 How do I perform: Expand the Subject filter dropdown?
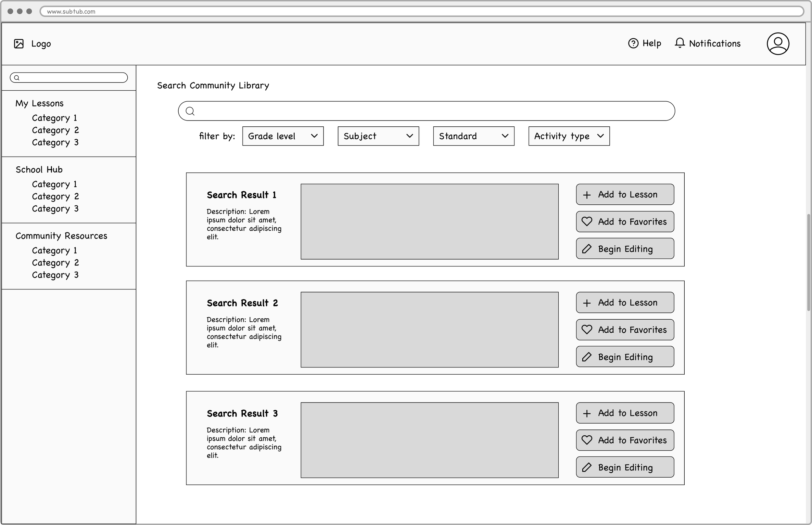[x=378, y=136]
